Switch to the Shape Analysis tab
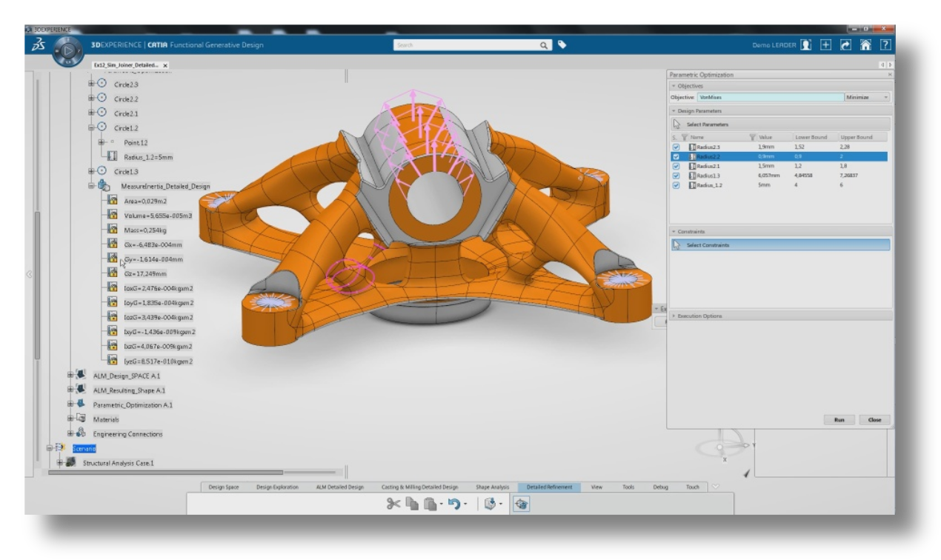The image size is (941, 560). [492, 487]
